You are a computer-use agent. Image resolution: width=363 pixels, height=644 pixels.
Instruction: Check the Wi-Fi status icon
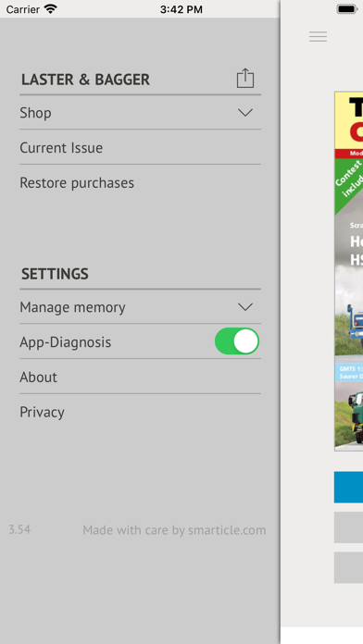(x=51, y=9)
